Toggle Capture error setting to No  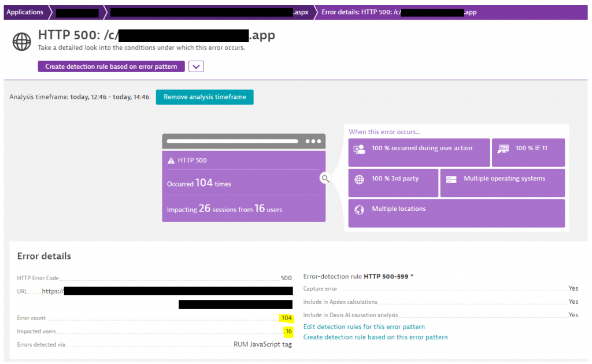(x=573, y=288)
